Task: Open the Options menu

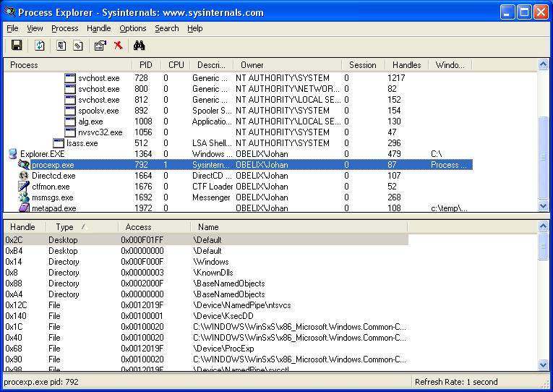Action: [132, 28]
